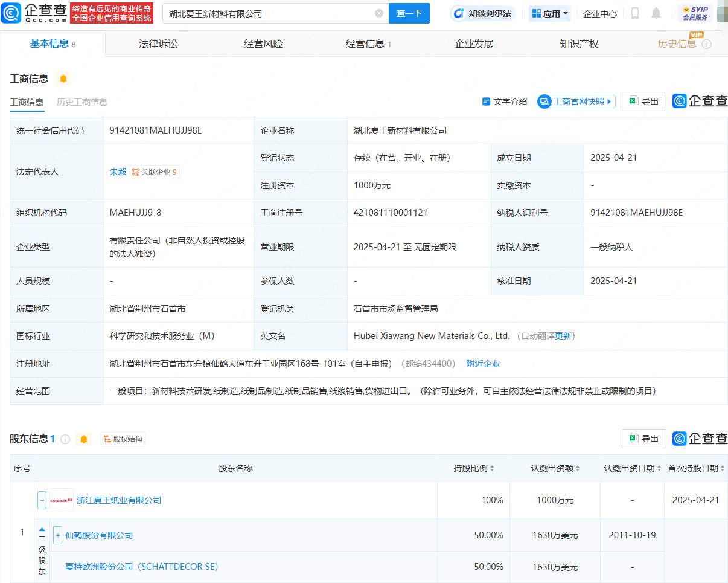Click 纳税人资质 value 一般纳税人
The image size is (728, 583).
pos(611,247)
